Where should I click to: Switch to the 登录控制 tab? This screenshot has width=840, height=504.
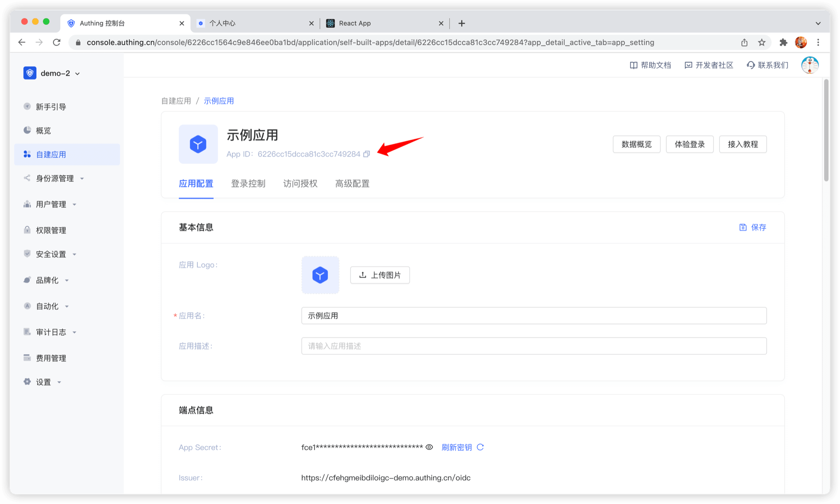pos(248,184)
